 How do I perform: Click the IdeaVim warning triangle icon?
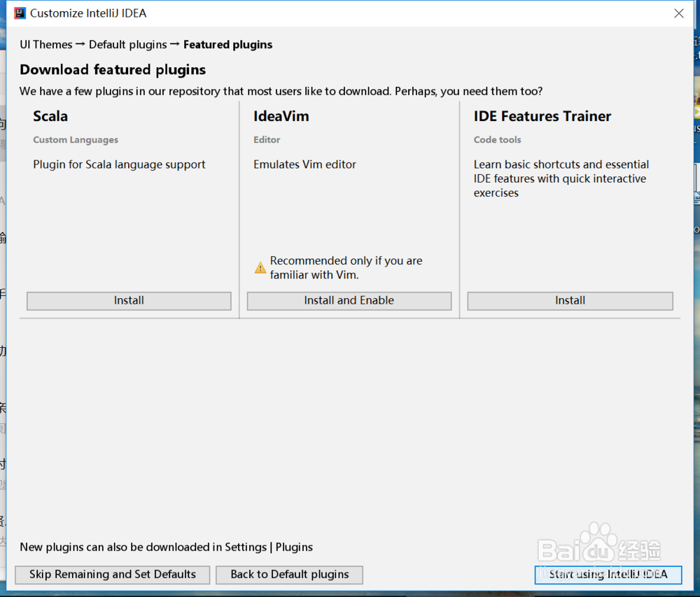click(260, 268)
